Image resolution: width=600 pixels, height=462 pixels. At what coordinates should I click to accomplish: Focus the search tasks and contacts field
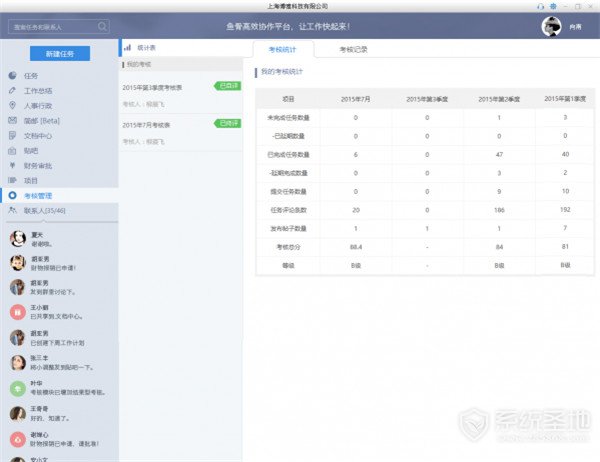pyautogui.click(x=59, y=26)
